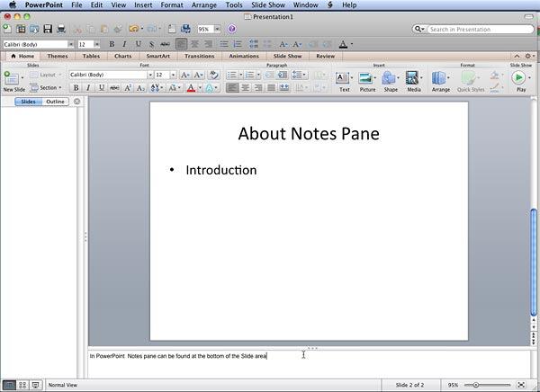Switch to the Transitions ribbon tab
540x392 pixels.
(x=199, y=56)
